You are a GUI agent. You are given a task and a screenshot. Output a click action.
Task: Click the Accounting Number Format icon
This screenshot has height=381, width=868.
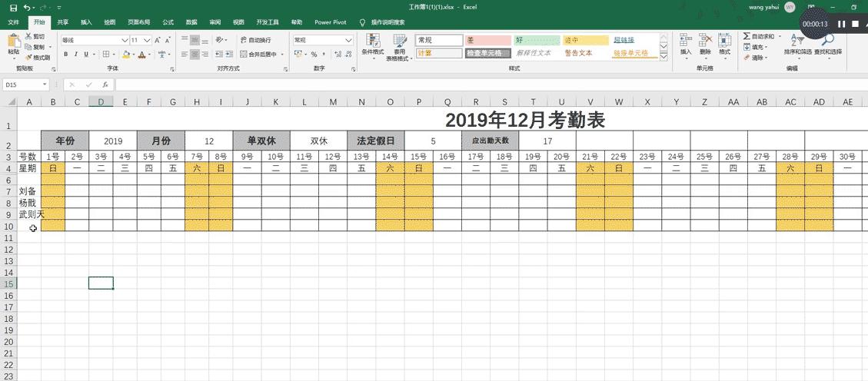click(298, 55)
